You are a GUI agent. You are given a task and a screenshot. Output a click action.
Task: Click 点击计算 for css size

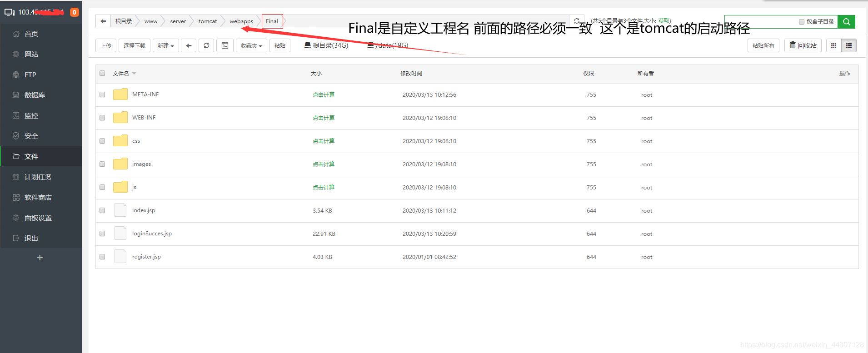(x=324, y=141)
